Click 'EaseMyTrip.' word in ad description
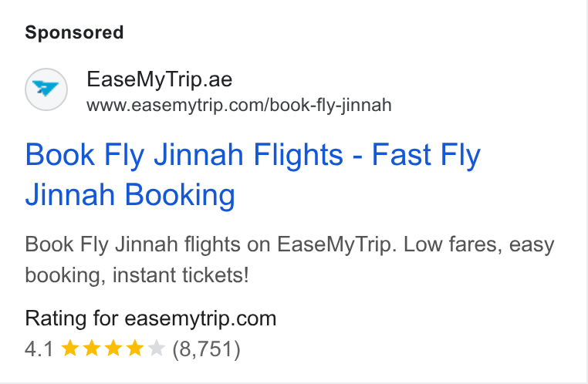This screenshot has height=384, width=588. coord(336,244)
